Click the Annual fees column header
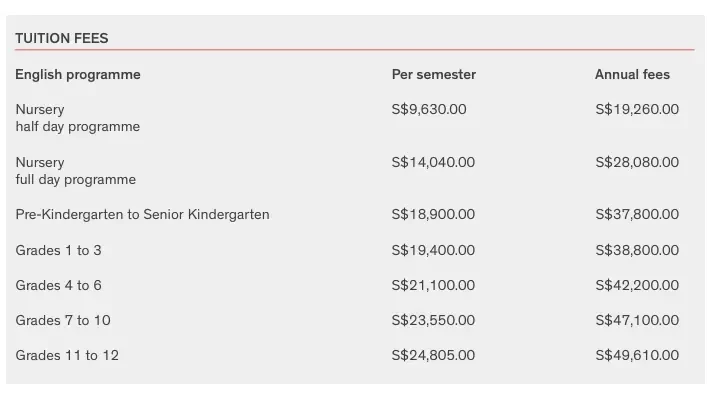The height and width of the screenshot is (397, 716). pos(632,74)
